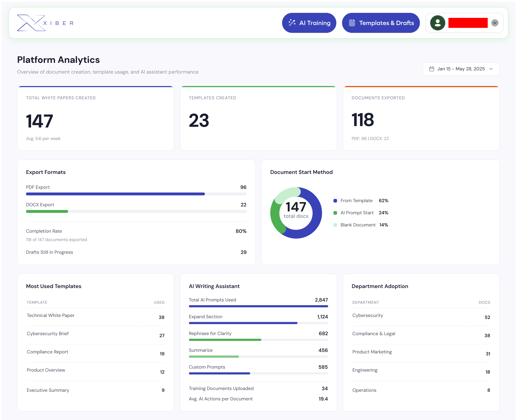The image size is (517, 420).
Task: Click the From Template blue legend dot
Action: tap(335, 201)
